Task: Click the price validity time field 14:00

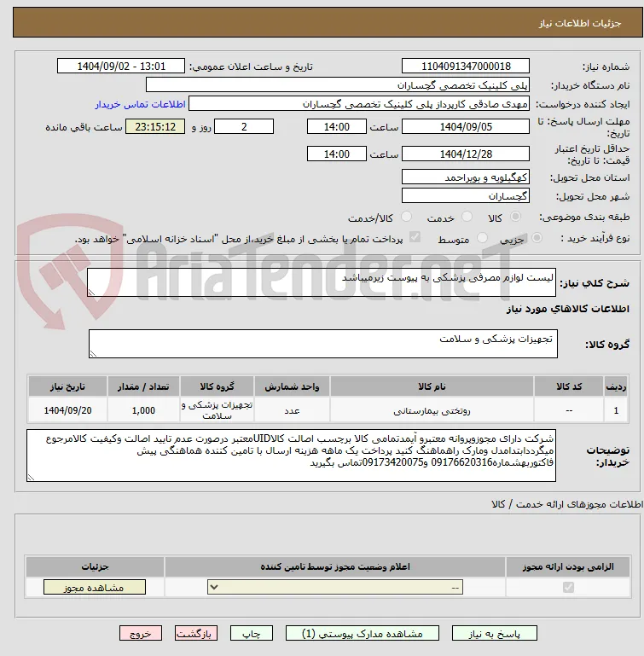Action: tap(336, 154)
